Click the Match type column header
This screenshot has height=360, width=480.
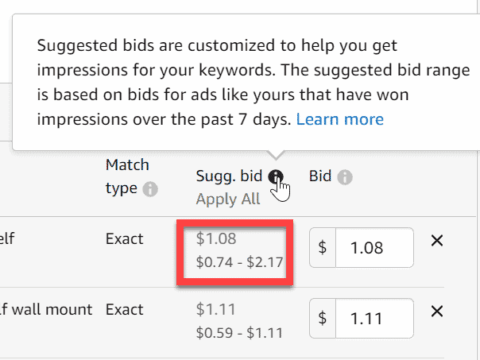127,177
